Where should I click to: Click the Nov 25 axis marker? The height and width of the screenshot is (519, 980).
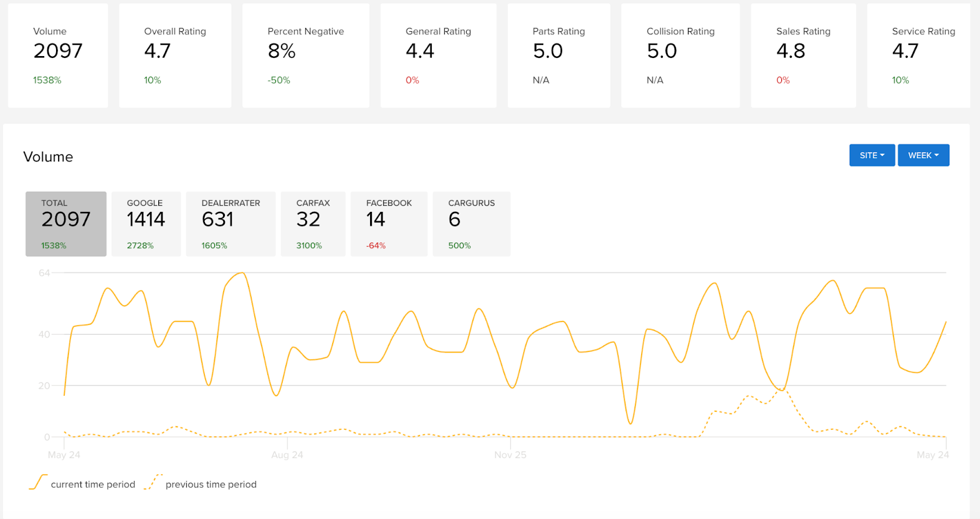[510, 455]
